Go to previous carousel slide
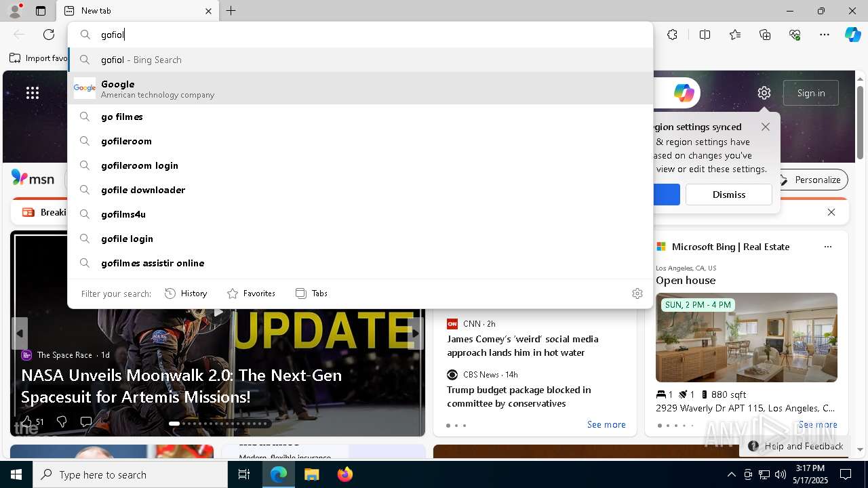 coord(20,333)
